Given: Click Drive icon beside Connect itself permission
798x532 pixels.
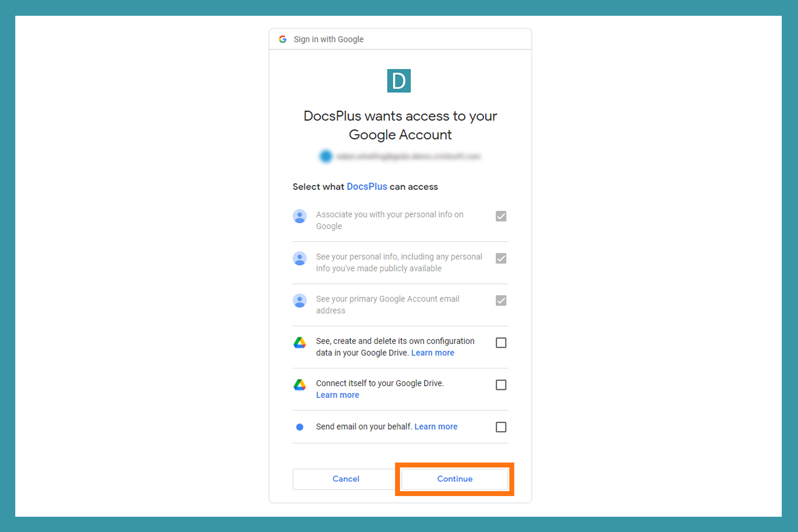Looking at the screenshot, I should pyautogui.click(x=299, y=385).
